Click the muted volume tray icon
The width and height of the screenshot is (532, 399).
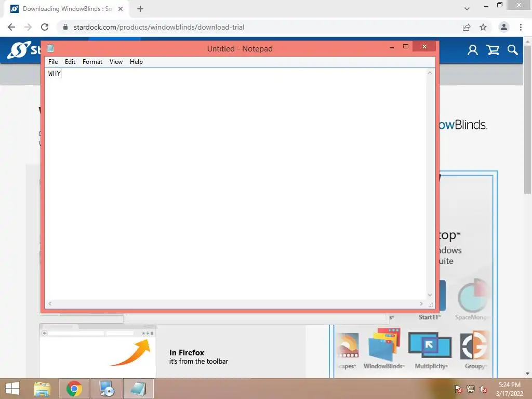pyautogui.click(x=483, y=389)
